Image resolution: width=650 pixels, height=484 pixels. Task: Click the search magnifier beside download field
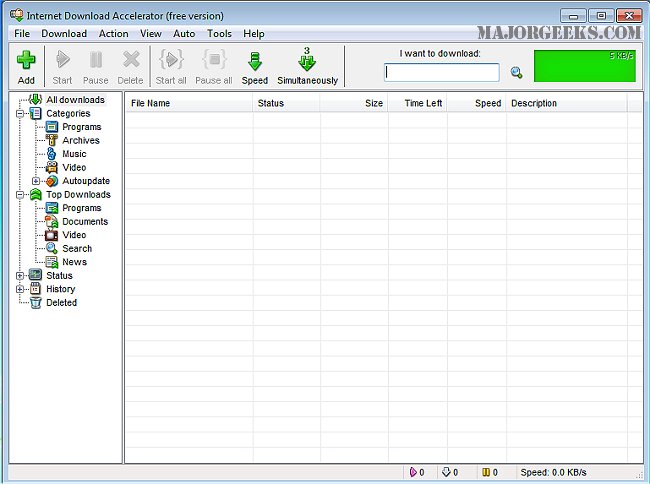coord(516,73)
